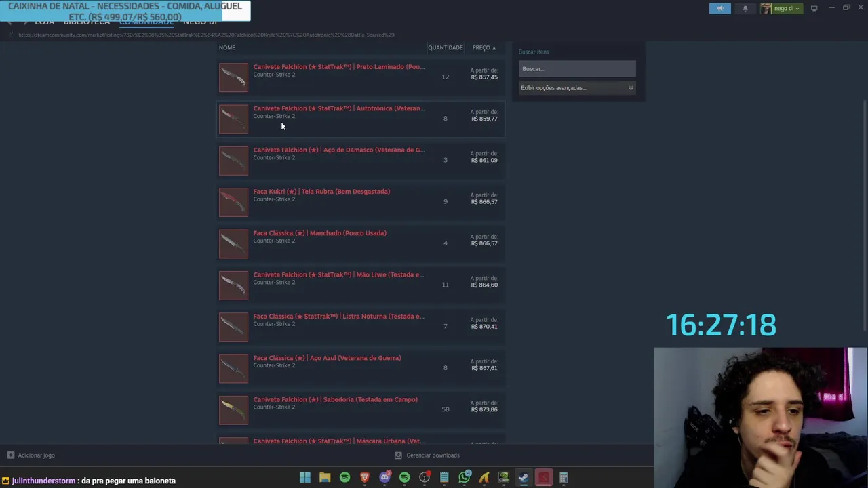Click quantity 12 in Preto Laminado row
Image resolution: width=868 pixels, height=488 pixels.
446,77
